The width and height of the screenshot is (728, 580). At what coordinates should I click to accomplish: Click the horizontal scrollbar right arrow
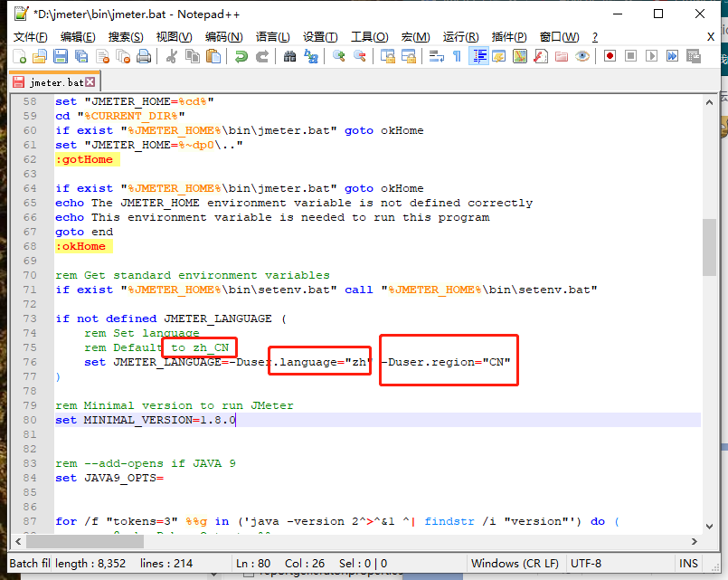(695, 541)
